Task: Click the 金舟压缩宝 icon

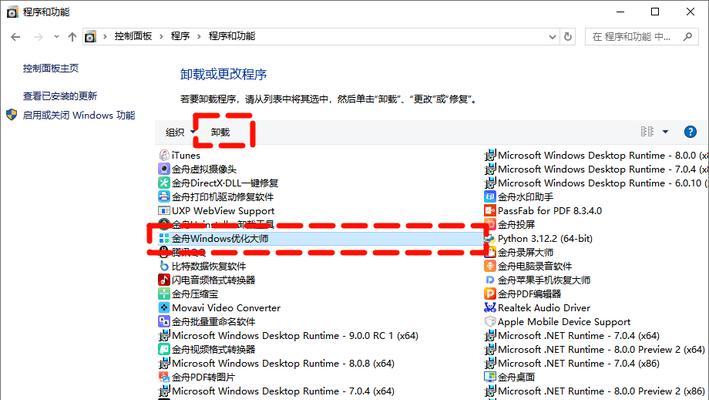Action: (164, 294)
